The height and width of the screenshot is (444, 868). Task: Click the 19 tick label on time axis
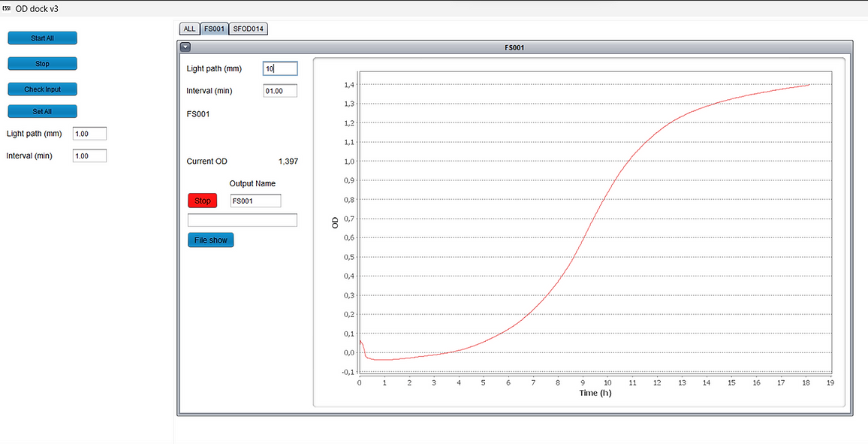[x=830, y=382]
